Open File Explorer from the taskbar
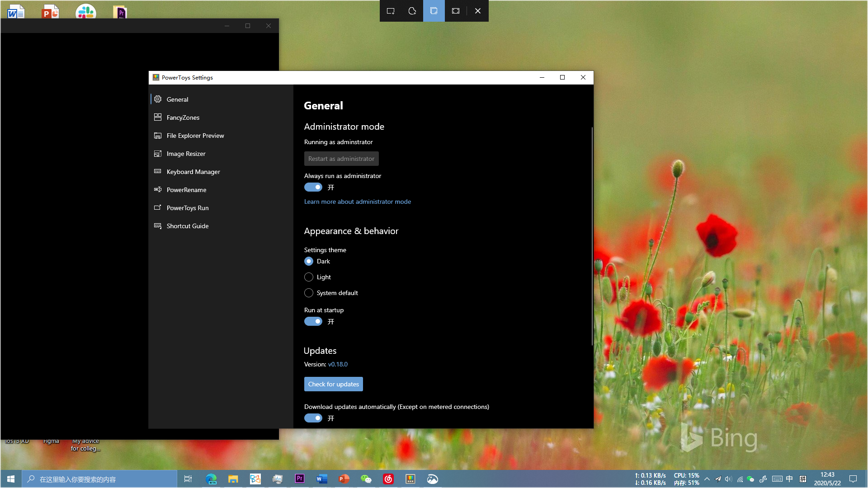This screenshot has width=868, height=488. pos(233,479)
